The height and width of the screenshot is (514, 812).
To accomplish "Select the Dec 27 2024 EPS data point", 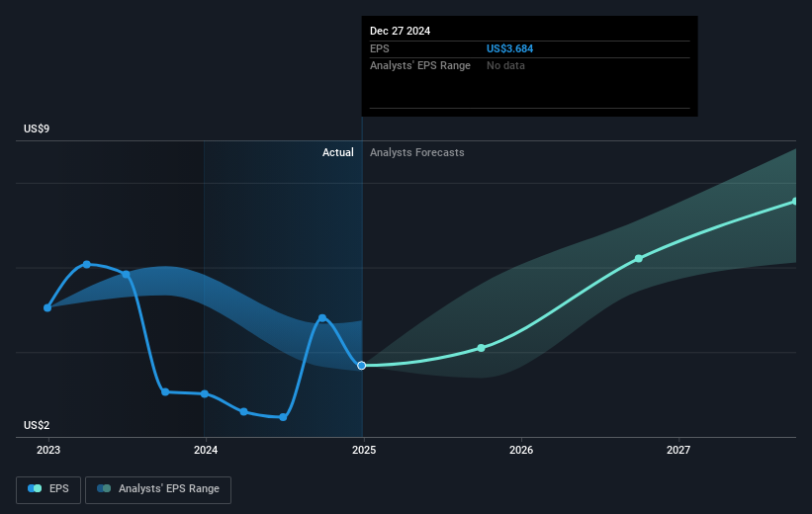I will pos(361,366).
